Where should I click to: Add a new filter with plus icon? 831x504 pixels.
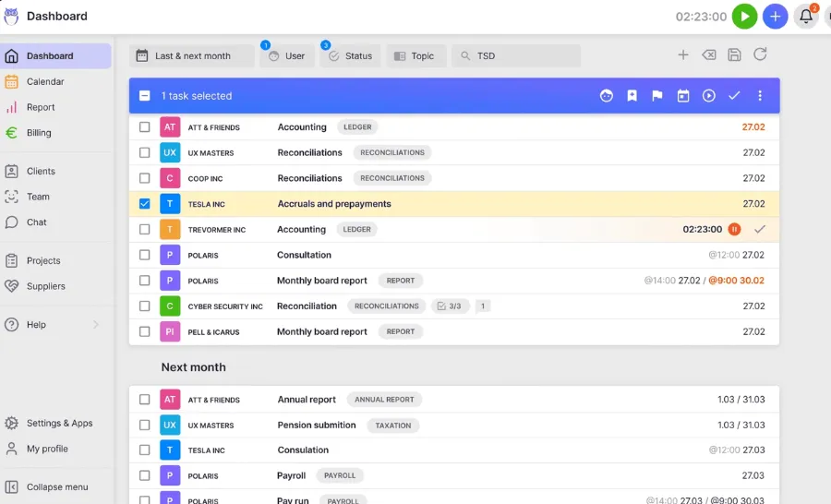683,54
